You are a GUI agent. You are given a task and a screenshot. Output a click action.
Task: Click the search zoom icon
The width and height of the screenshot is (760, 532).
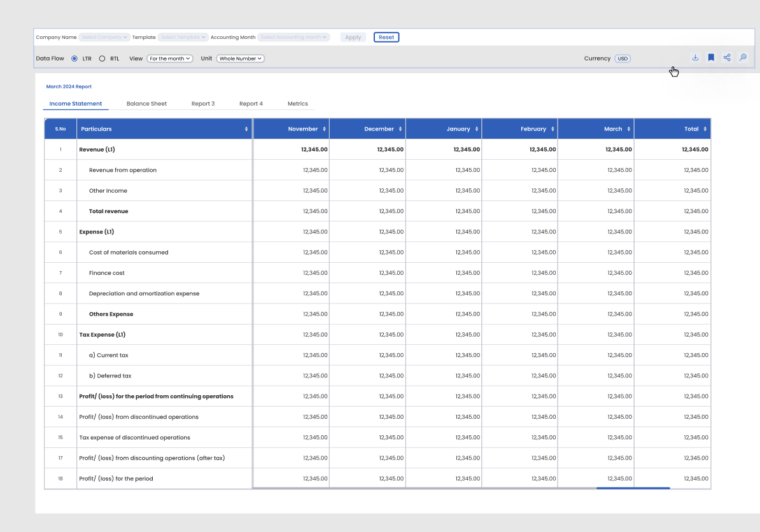pyautogui.click(x=743, y=58)
